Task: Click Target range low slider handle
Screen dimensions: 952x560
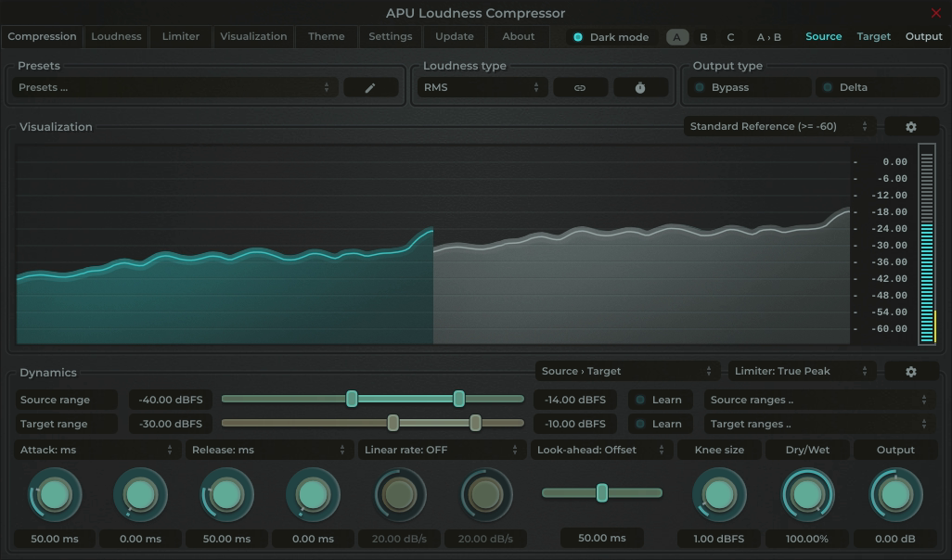Action: (x=392, y=423)
